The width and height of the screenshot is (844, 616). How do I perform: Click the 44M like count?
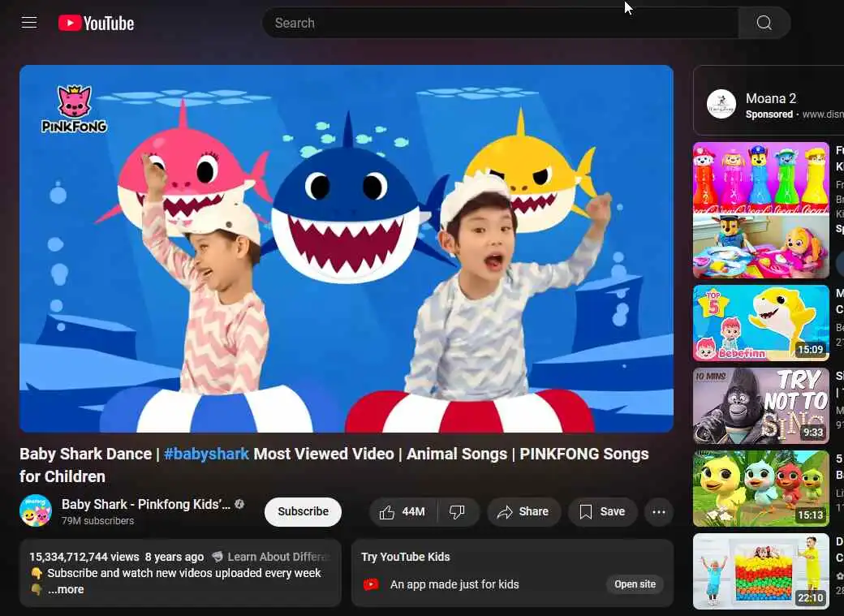413,511
